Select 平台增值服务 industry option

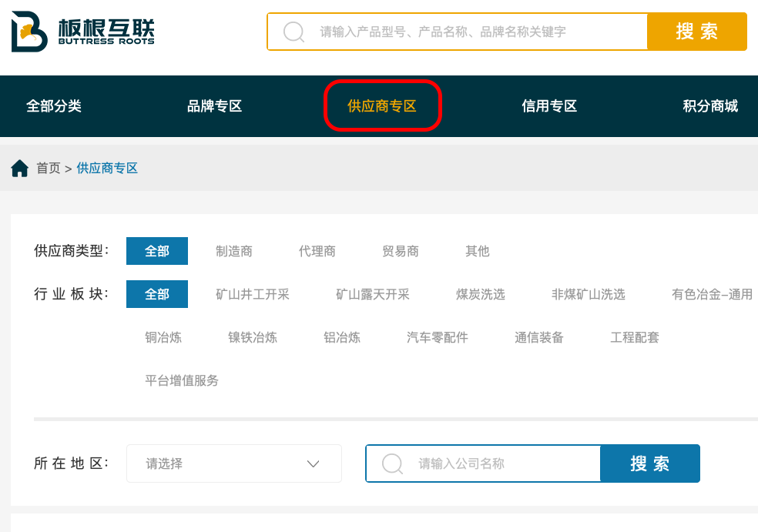pyautogui.click(x=182, y=380)
